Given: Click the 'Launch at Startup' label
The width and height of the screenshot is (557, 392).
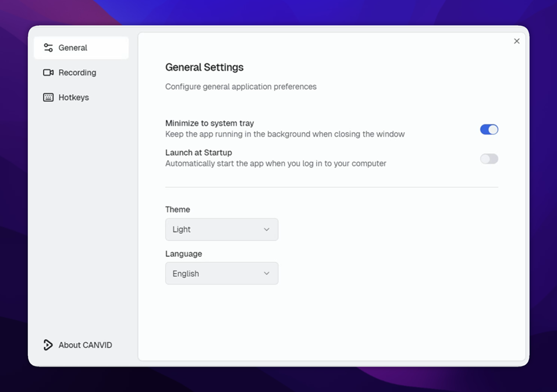Looking at the screenshot, I should click(x=198, y=152).
